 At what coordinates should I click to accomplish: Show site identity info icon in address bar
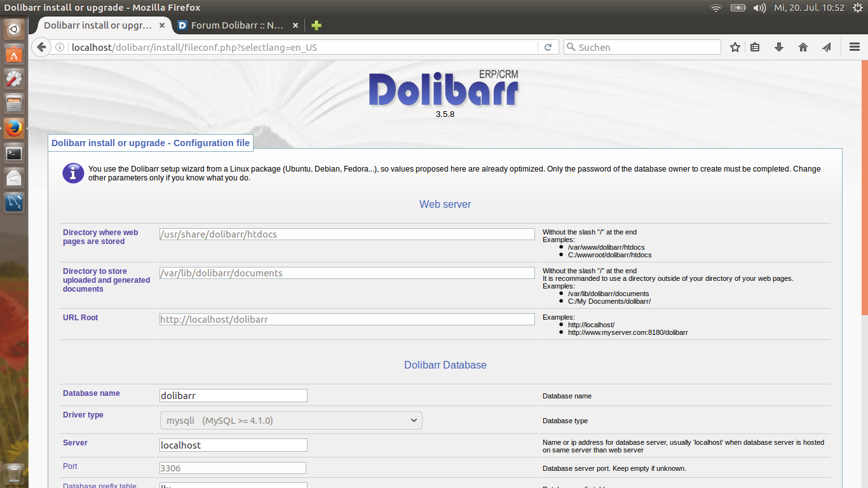point(60,47)
